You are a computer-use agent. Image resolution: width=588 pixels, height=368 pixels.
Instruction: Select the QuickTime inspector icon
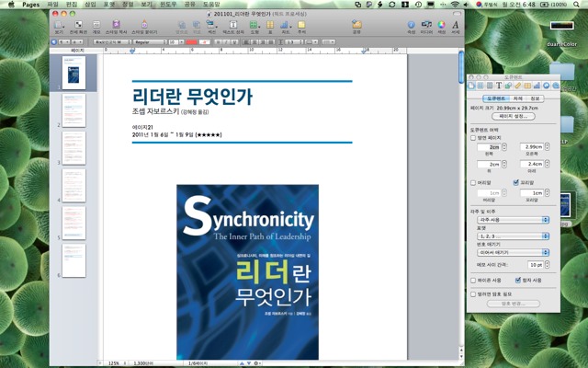tap(555, 86)
